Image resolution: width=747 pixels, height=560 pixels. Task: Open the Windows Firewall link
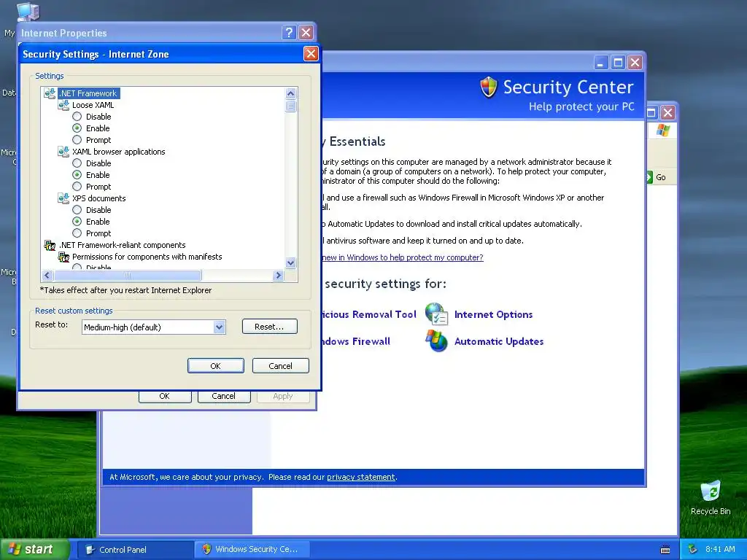click(x=356, y=341)
